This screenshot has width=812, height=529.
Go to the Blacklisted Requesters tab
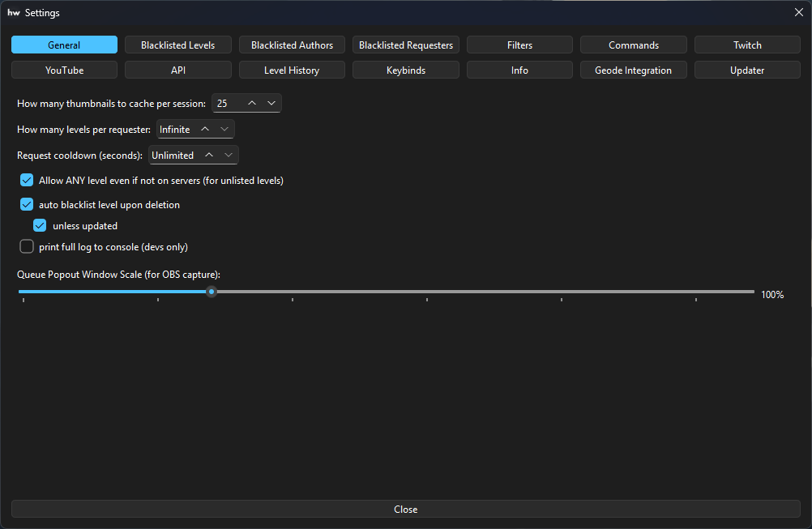pos(406,45)
